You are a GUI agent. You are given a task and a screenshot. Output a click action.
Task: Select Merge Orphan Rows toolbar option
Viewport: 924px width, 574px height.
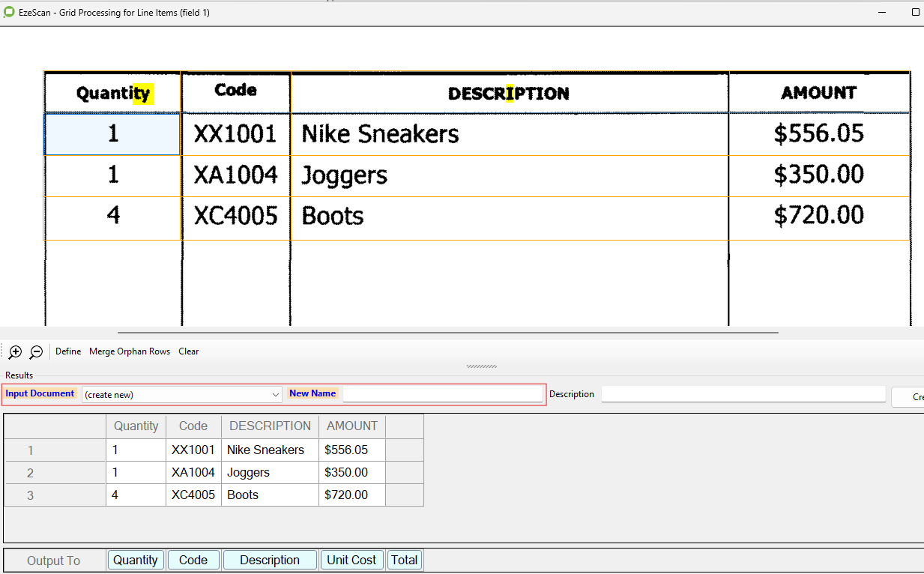(130, 351)
